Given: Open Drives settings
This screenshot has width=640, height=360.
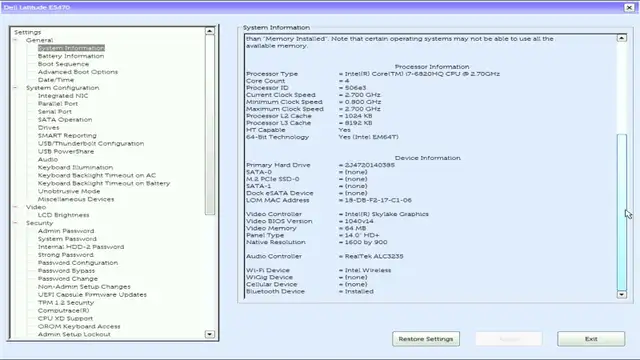Looking at the screenshot, I should tap(49, 127).
